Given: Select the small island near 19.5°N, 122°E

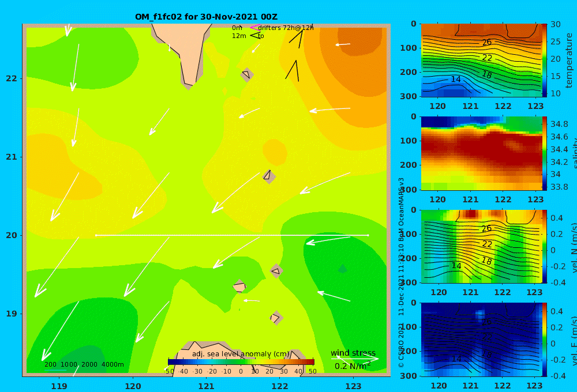Looking at the screenshot, I should pyautogui.click(x=276, y=271).
